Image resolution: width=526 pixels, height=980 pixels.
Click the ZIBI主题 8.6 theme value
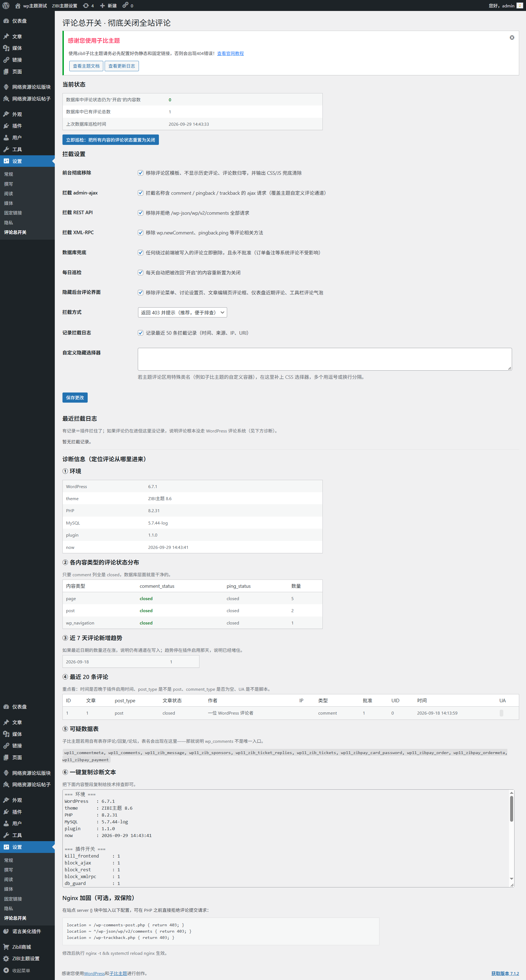pos(160,498)
